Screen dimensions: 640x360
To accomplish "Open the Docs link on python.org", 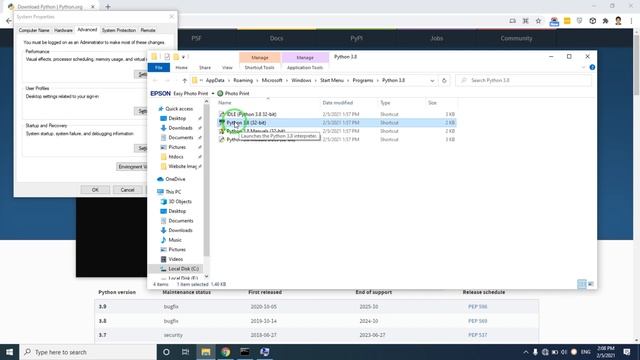I will (x=276, y=38).
